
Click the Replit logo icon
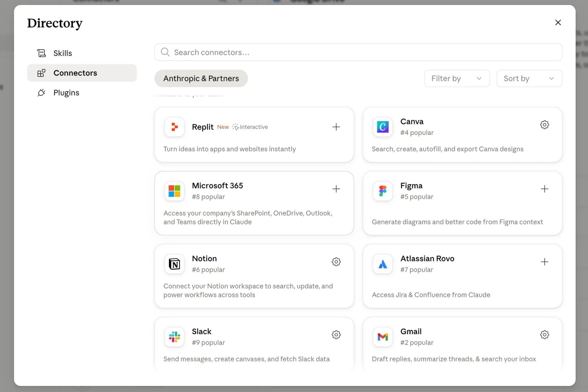174,127
